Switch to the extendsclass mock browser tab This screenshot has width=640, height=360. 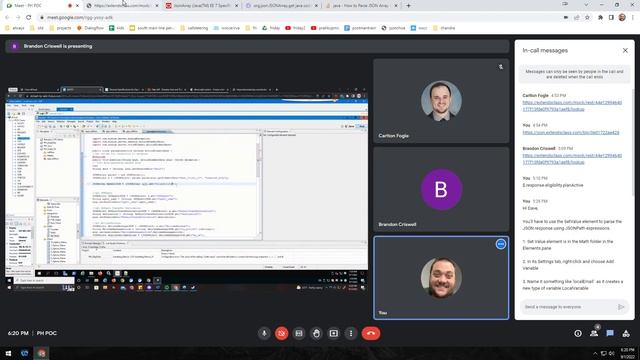point(122,6)
